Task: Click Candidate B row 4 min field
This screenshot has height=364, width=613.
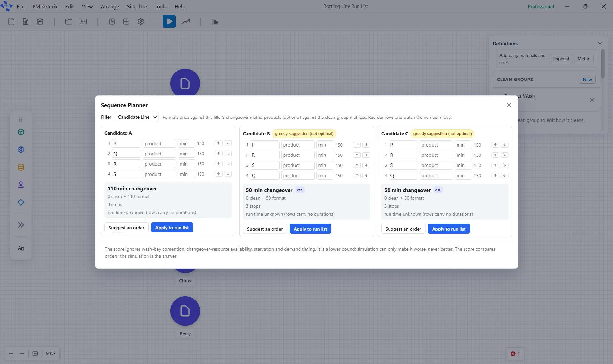Action: (325, 176)
